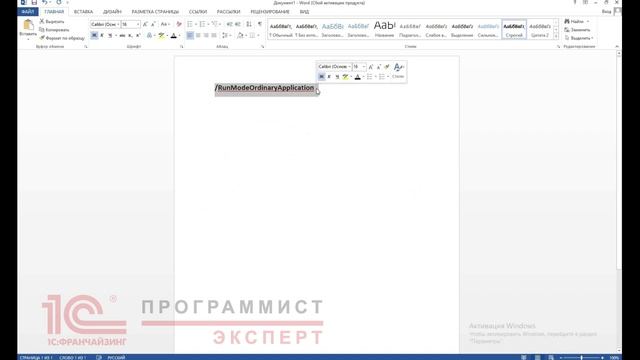
Task: Toggle Italic in ribbon Font group
Action: (x=102, y=36)
